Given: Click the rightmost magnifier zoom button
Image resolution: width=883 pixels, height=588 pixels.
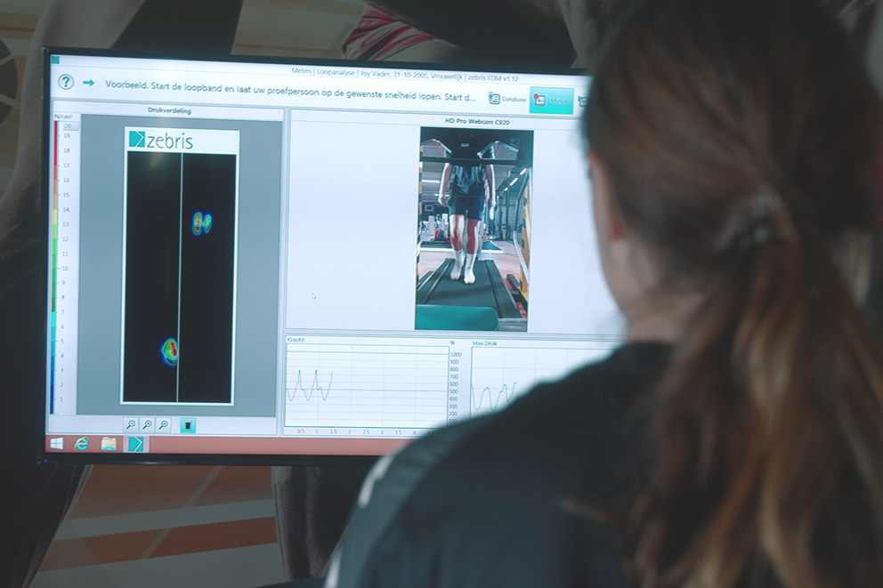Looking at the screenshot, I should click(163, 425).
